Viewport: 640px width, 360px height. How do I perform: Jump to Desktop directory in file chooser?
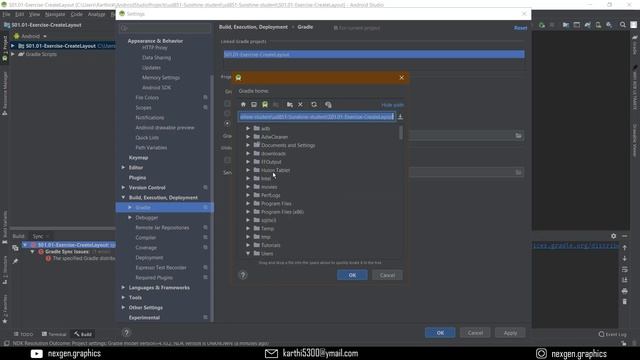[254, 104]
